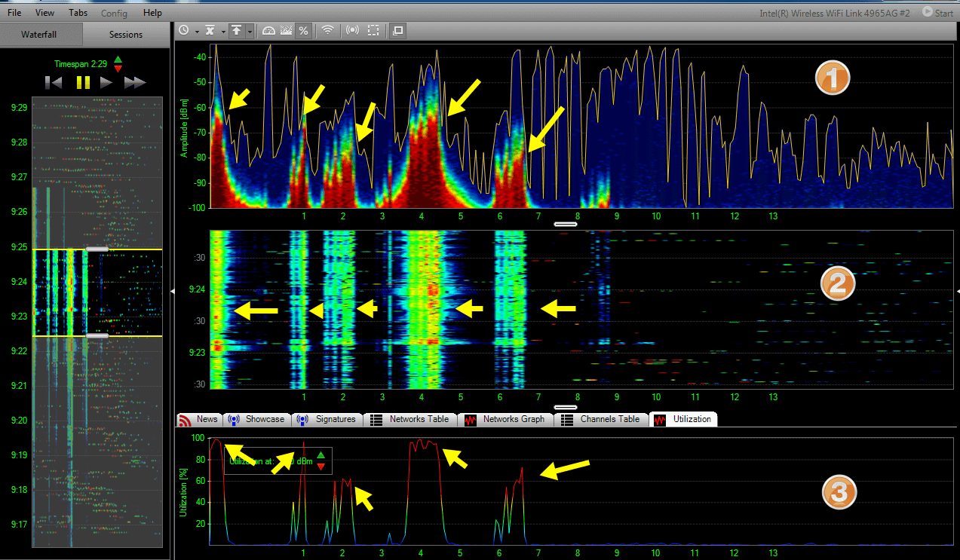960x560 pixels.
Task: Toggle the utilization percentage display
Action: point(303,30)
